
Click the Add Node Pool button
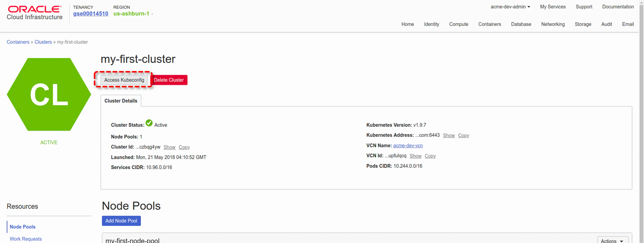121,221
